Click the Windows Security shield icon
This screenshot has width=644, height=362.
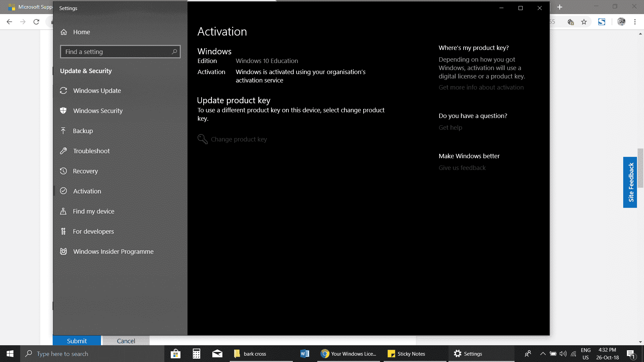[63, 111]
